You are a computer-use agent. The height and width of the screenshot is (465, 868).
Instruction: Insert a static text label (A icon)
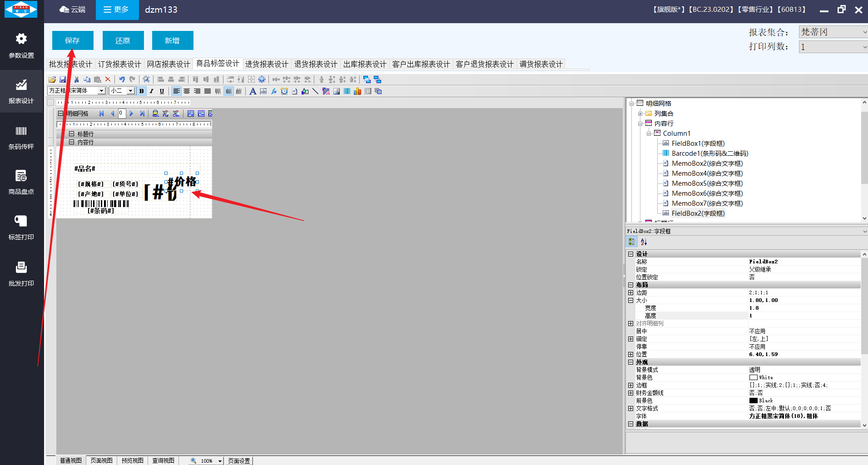(253, 91)
